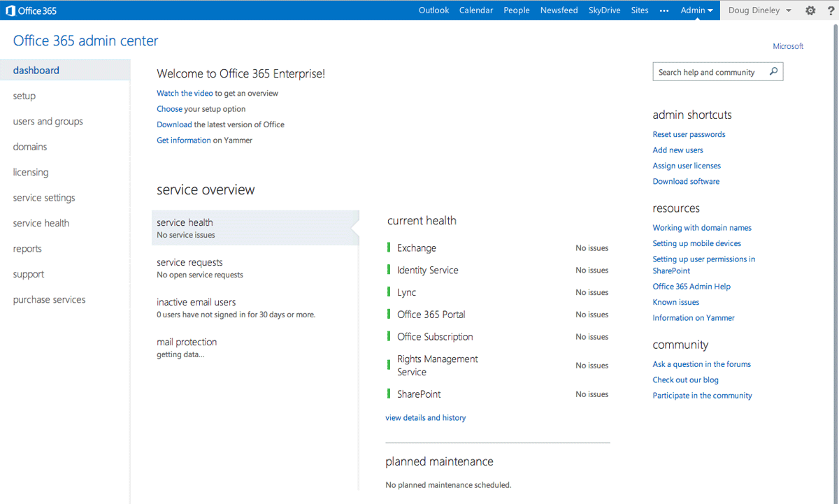Open Doug Dineley user account dropdown
The image size is (839, 504).
pyautogui.click(x=759, y=10)
